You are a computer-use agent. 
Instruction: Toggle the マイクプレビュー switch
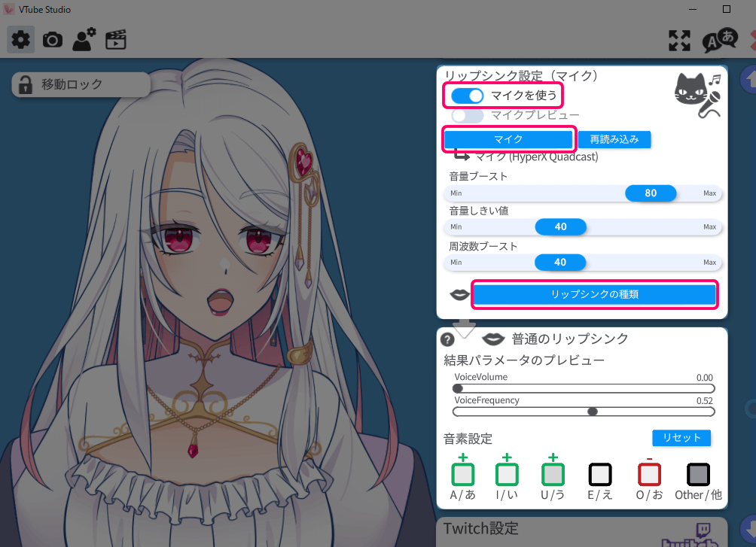pyautogui.click(x=467, y=116)
